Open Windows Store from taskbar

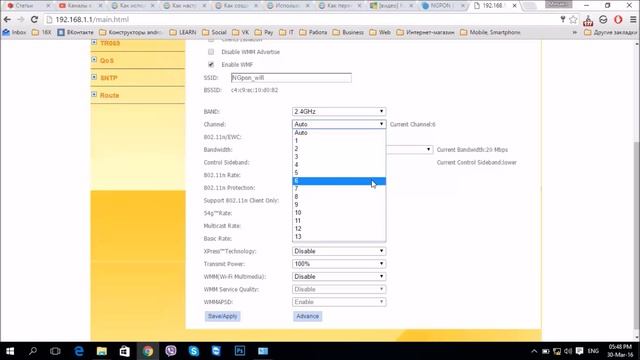click(x=124, y=351)
